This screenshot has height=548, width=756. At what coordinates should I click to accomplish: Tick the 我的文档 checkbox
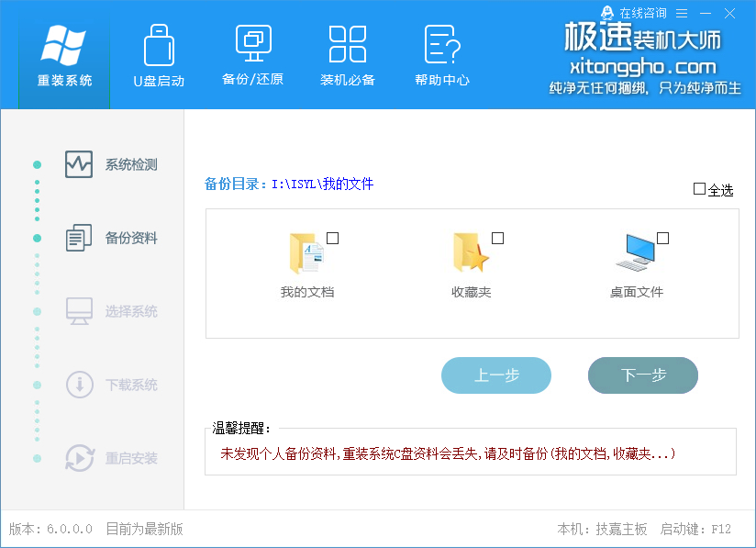(x=333, y=239)
